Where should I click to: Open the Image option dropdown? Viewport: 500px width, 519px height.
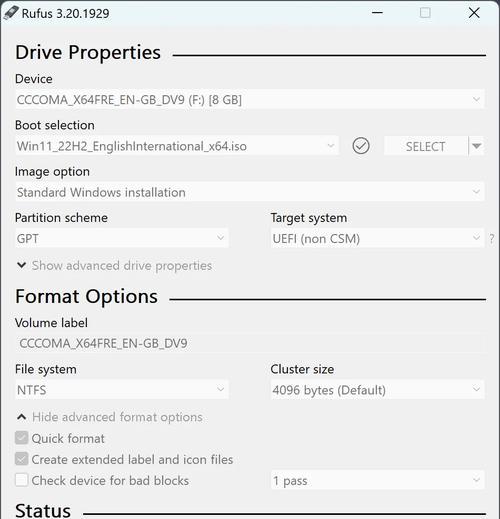click(250, 192)
